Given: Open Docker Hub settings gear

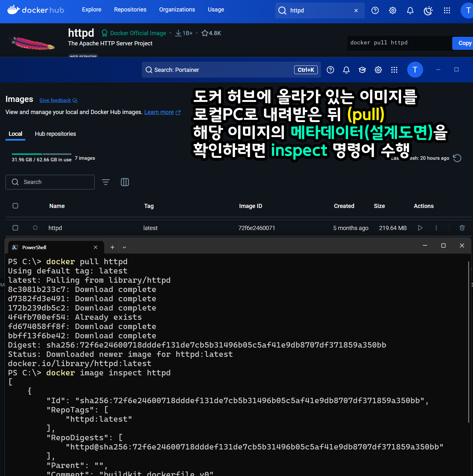Looking at the screenshot, I should point(393,11).
